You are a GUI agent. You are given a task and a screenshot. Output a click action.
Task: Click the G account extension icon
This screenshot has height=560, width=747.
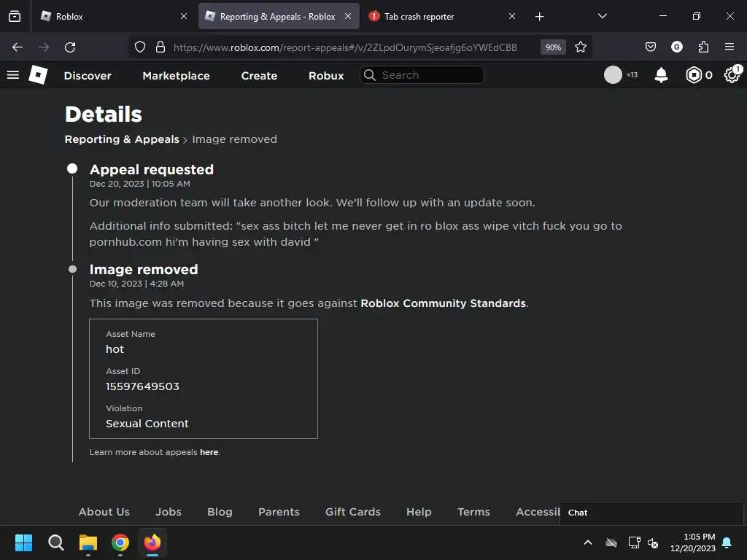click(x=676, y=47)
